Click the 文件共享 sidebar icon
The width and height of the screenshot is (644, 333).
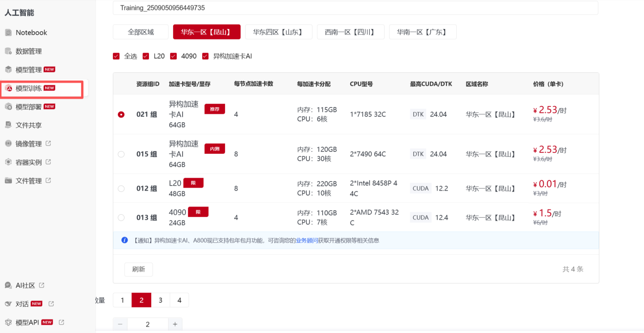(8, 125)
